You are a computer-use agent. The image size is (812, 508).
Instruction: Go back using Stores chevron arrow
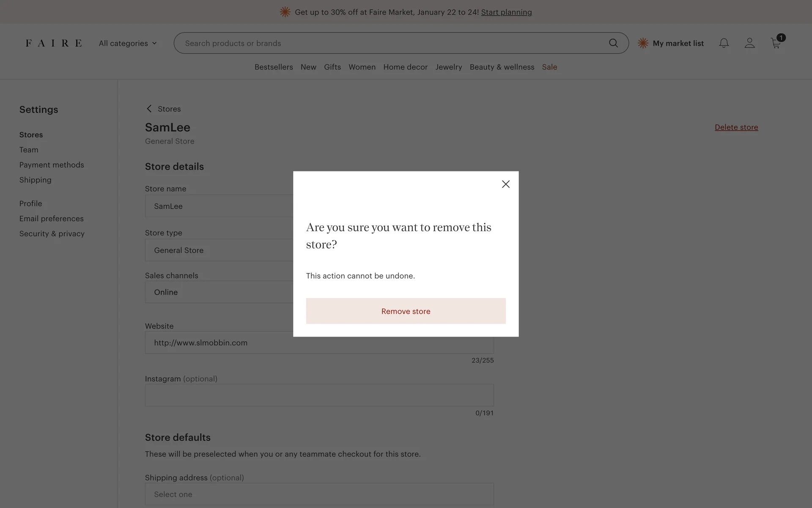click(149, 109)
